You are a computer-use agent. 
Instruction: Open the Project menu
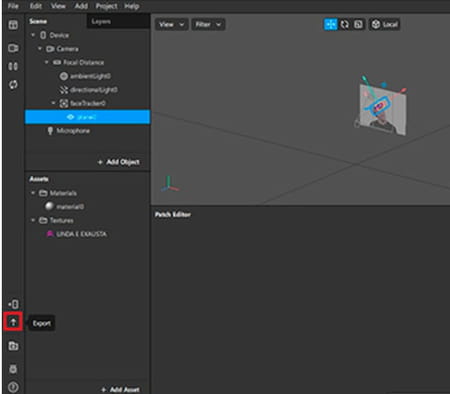point(107,6)
